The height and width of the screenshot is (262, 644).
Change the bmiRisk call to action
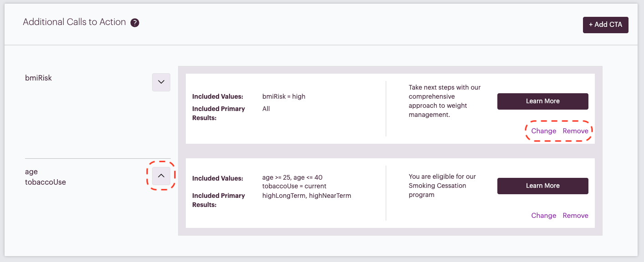[x=543, y=131]
